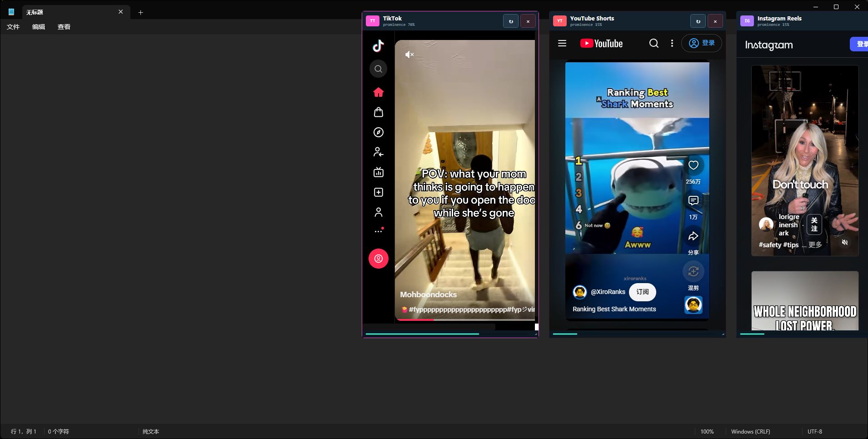Open TikTok following icon
Screen dimensions: 868x439
point(378,152)
